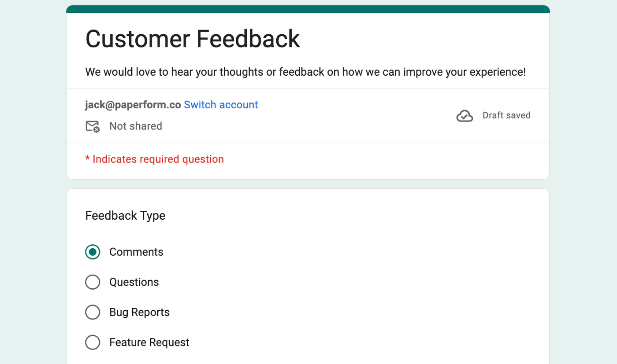The width and height of the screenshot is (617, 364).
Task: Select the Comments radio button
Action: point(93,252)
